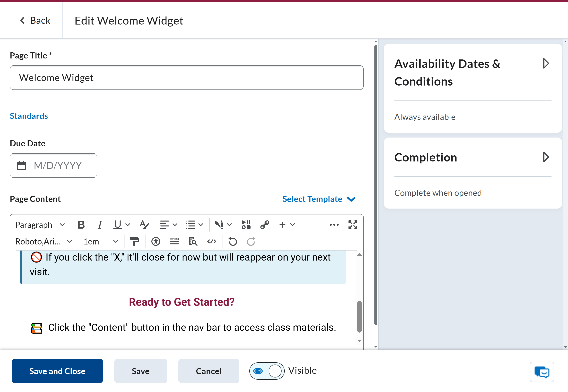
Task: Open the Roboto font family dropdown
Action: pyautogui.click(x=44, y=242)
